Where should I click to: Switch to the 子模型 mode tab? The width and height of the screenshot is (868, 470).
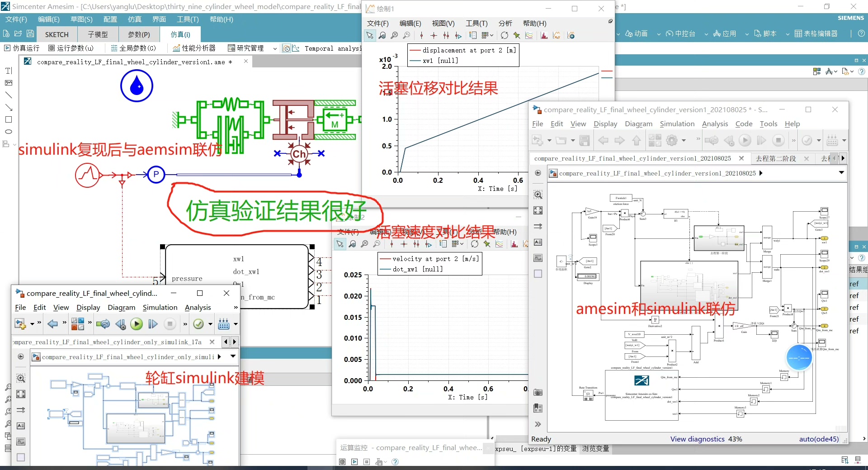[x=98, y=34]
